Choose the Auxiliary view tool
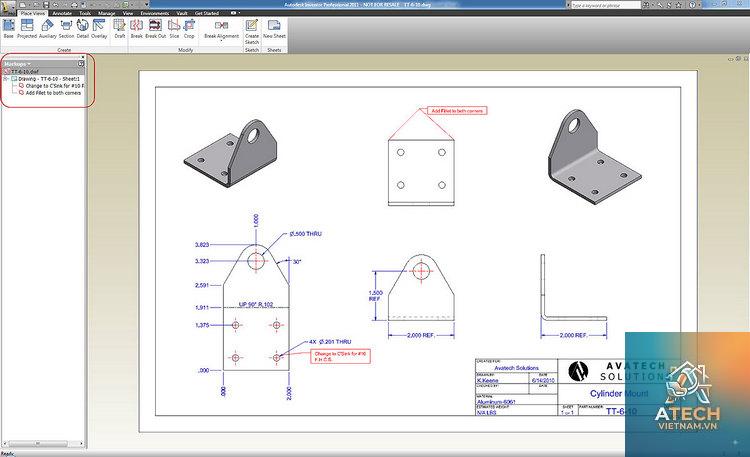 click(x=47, y=29)
